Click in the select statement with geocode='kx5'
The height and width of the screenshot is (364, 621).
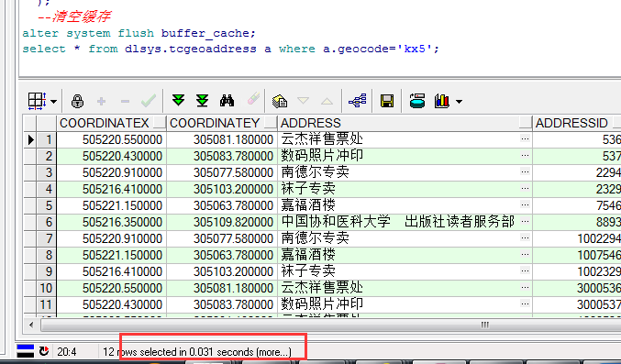click(x=231, y=50)
